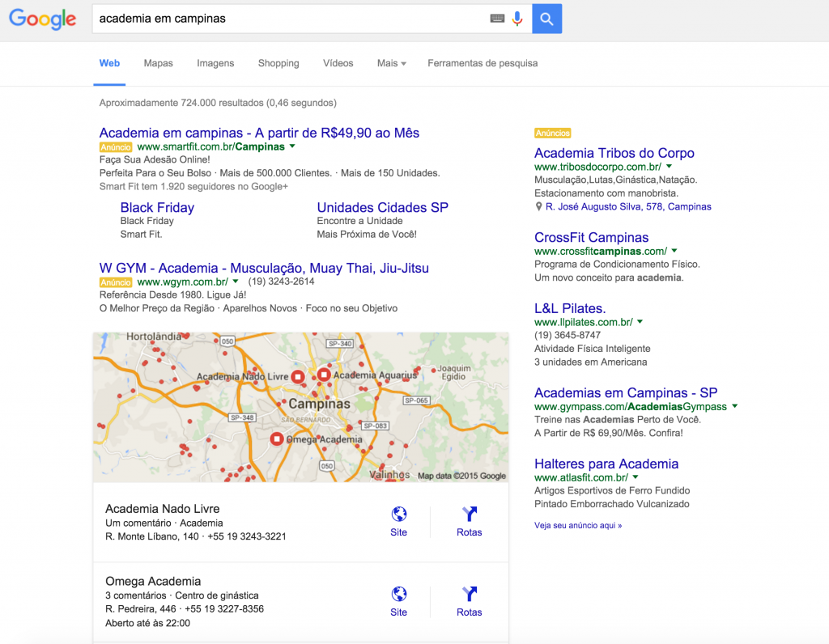Click Academia Nado Livre listing title
829x644 pixels.
[162, 509]
